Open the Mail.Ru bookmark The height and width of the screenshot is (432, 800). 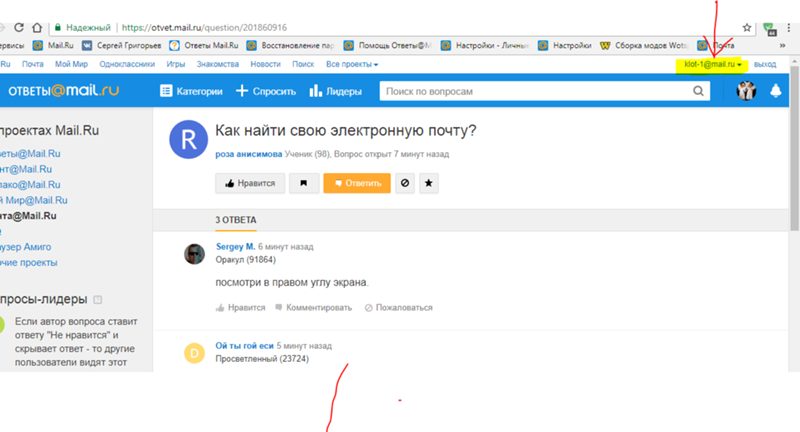[x=54, y=45]
